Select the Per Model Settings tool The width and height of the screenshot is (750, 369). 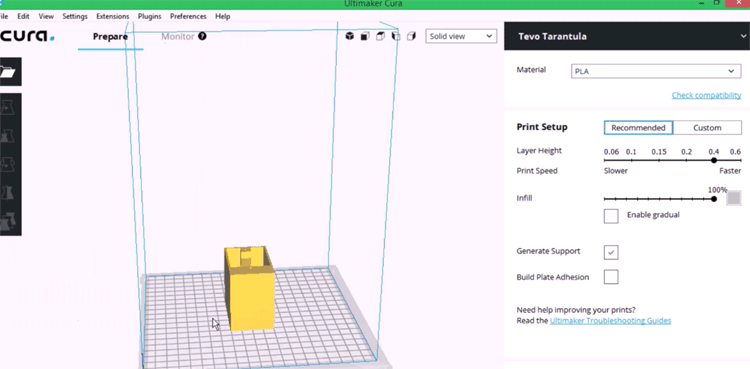pyautogui.click(x=7, y=221)
